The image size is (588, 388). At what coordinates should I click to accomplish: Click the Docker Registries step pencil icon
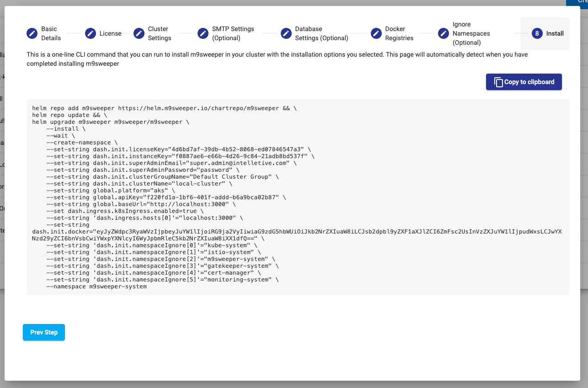[x=376, y=33]
